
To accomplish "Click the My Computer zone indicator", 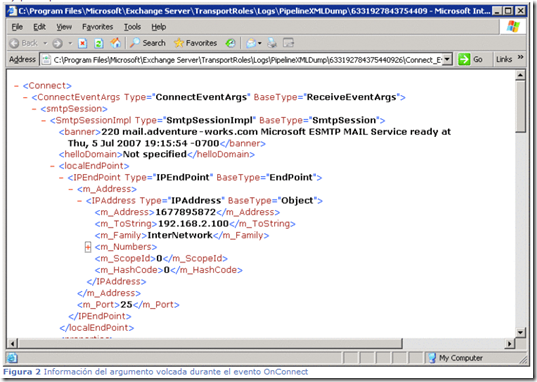I will coord(455,358).
